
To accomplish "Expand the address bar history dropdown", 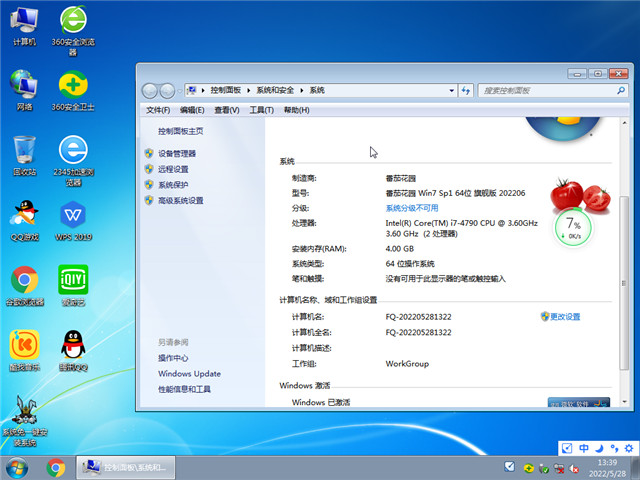I will (451, 91).
